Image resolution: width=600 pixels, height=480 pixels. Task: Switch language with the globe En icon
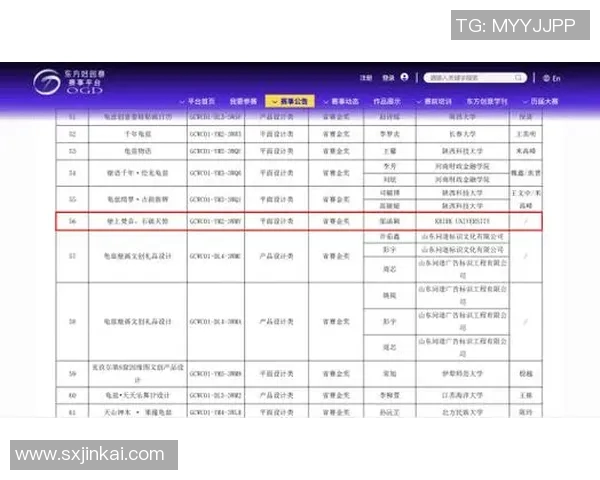point(551,78)
